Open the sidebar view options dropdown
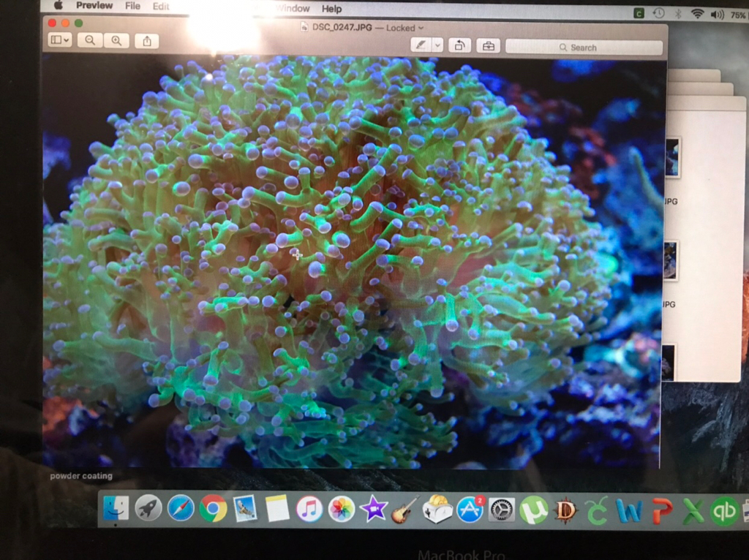The image size is (749, 560). (x=60, y=39)
